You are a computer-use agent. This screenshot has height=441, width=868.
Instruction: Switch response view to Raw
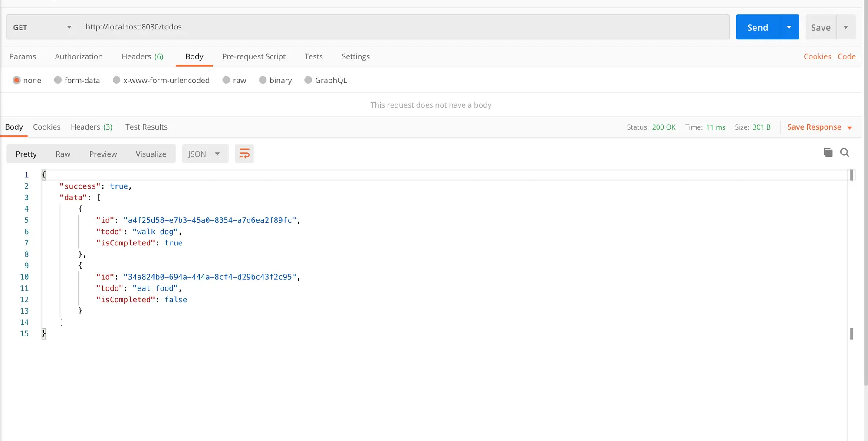point(63,154)
